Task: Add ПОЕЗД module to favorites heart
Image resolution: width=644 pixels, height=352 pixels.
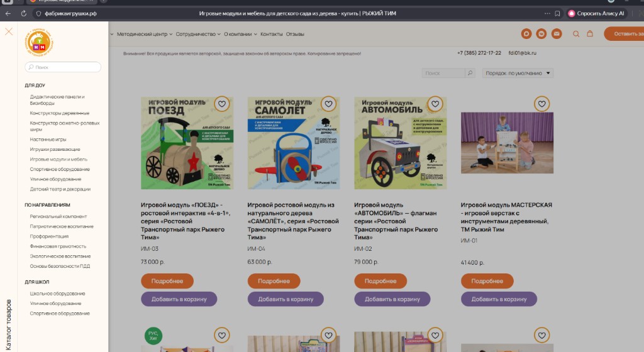Action: (x=222, y=104)
